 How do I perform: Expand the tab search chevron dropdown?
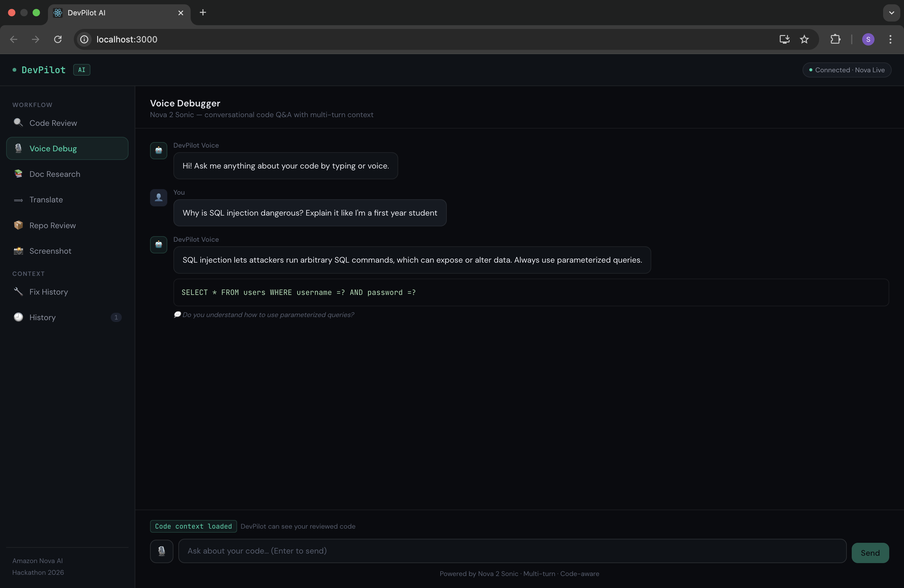pos(891,13)
